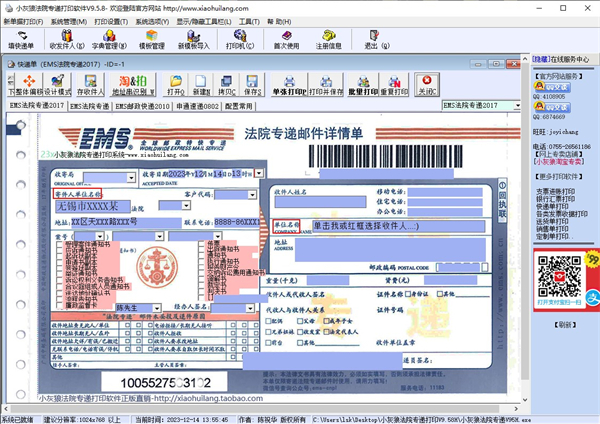Open 系统管理(M) menu
Viewport: 600px width, 424px height.
(x=69, y=22)
